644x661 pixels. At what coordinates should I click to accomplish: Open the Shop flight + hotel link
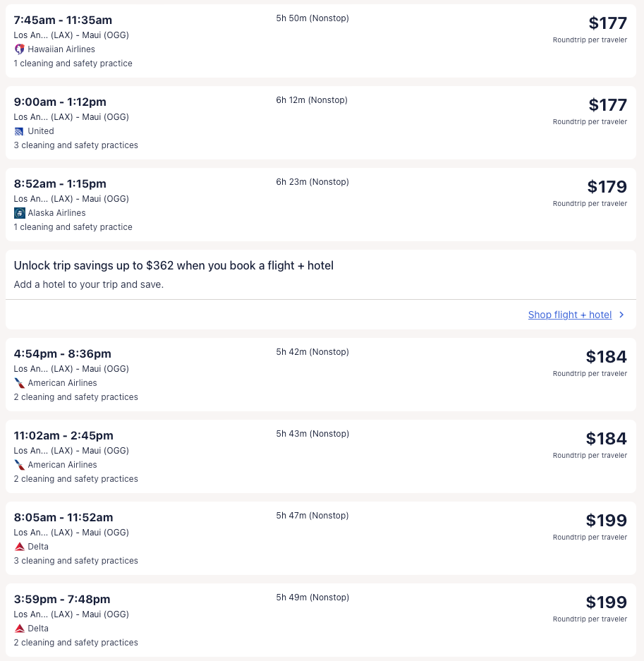tap(569, 315)
